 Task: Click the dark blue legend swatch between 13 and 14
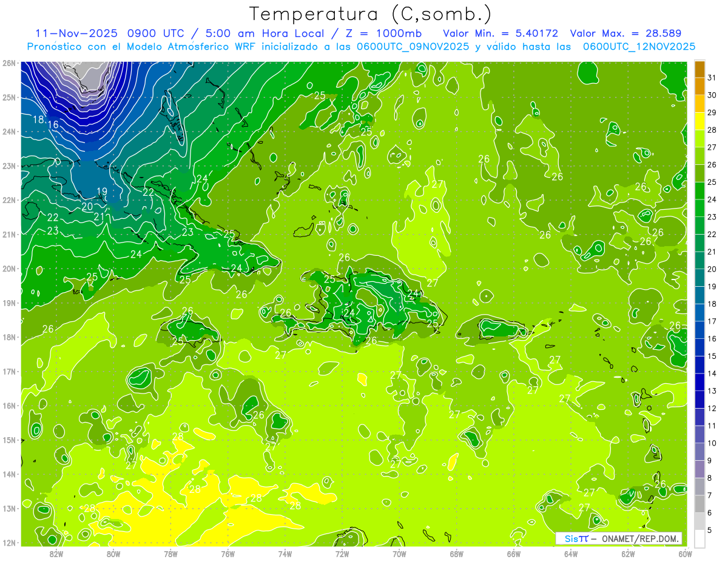(699, 382)
